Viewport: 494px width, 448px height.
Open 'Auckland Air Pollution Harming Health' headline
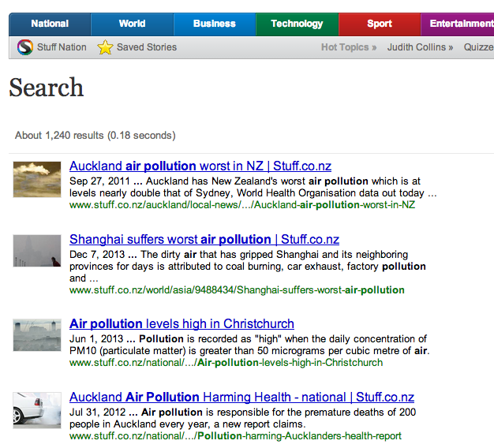(x=241, y=398)
